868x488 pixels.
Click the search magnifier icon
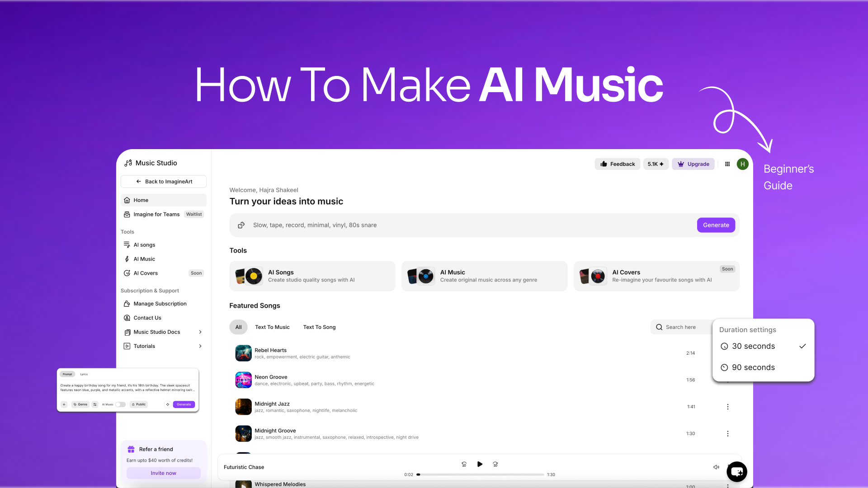[659, 327]
